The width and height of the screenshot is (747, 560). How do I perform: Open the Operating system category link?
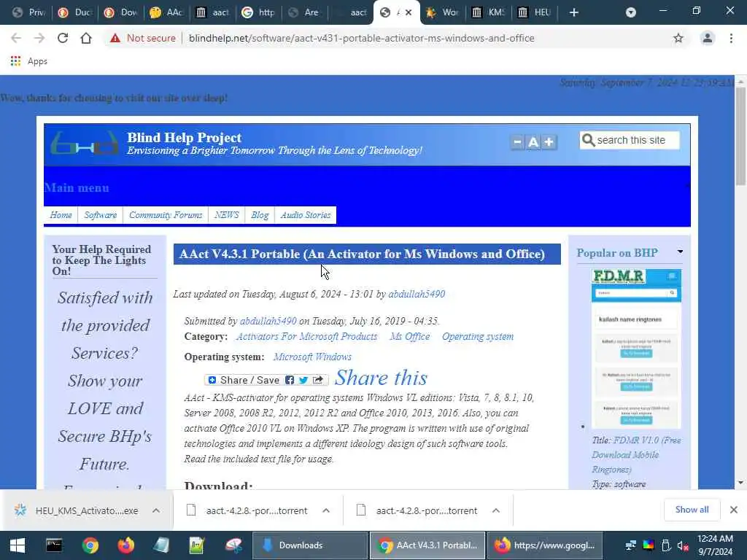click(478, 336)
